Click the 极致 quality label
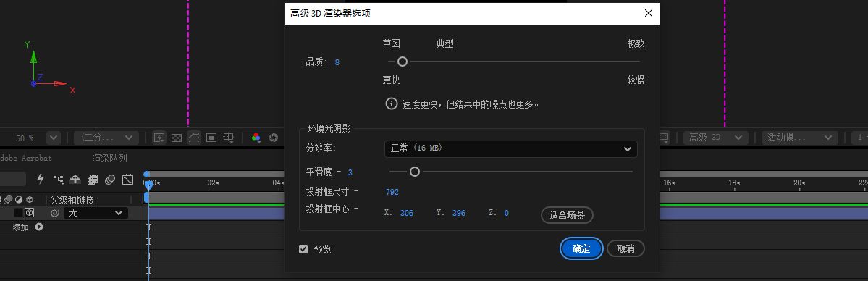Image resolution: width=868 pixels, height=281 pixels. point(636,43)
